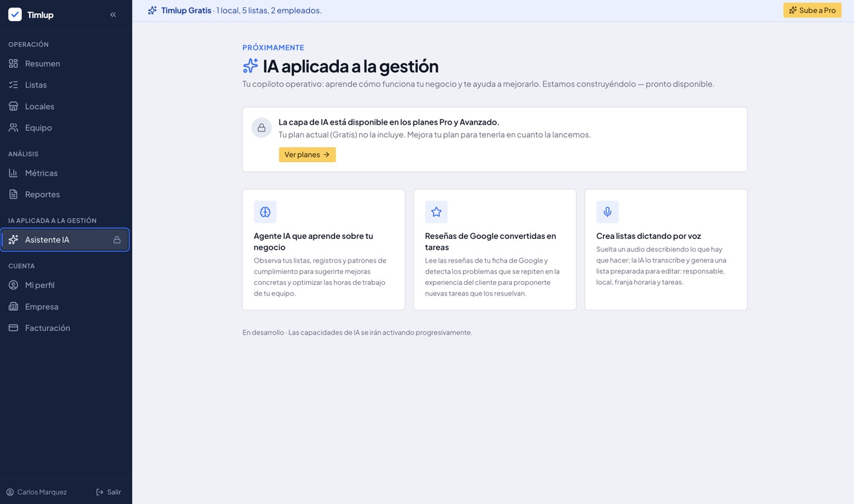Click the Resumen dashboard icon
Viewport: 854px width, 504px height.
tap(13, 63)
